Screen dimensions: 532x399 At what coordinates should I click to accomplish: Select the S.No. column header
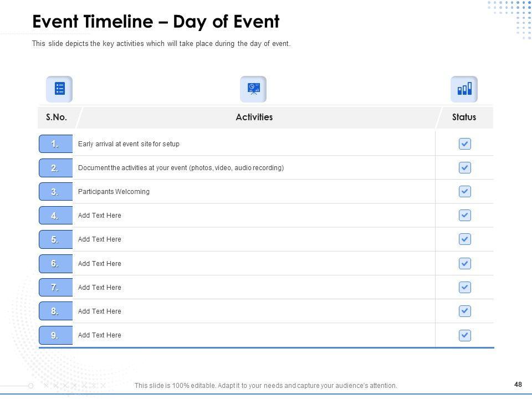57,117
